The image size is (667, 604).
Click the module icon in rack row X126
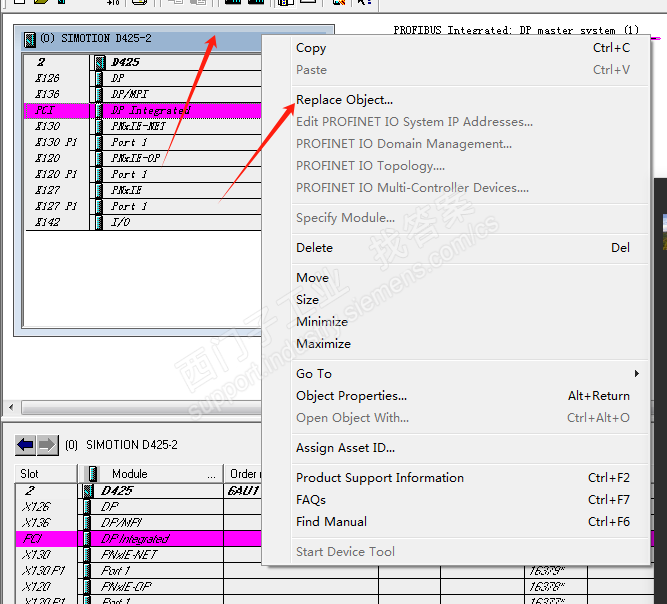99,78
